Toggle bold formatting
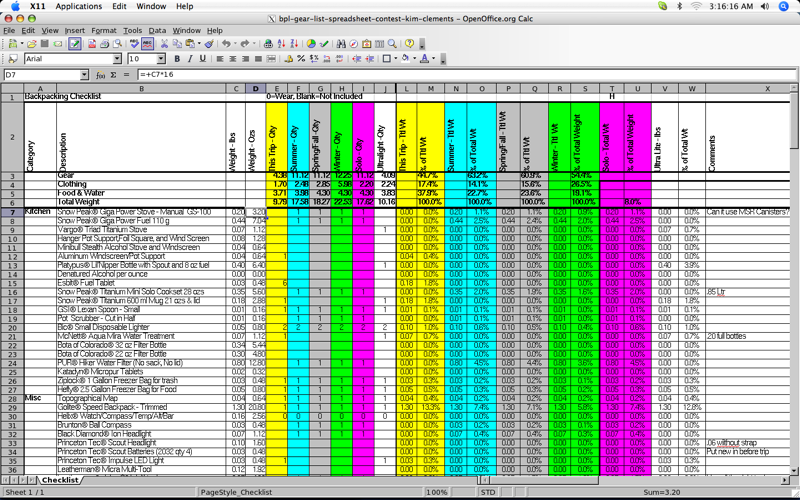The height and width of the screenshot is (500, 800). 177,59
